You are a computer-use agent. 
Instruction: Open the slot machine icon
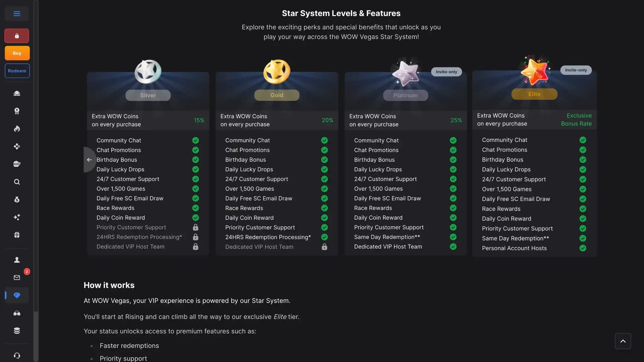point(17,164)
